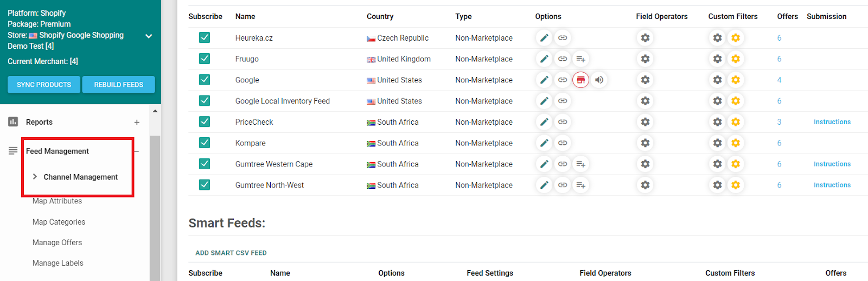Click the grey Custom Filters gear for Gumtree North-West
The height and width of the screenshot is (281, 868).
pos(717,185)
